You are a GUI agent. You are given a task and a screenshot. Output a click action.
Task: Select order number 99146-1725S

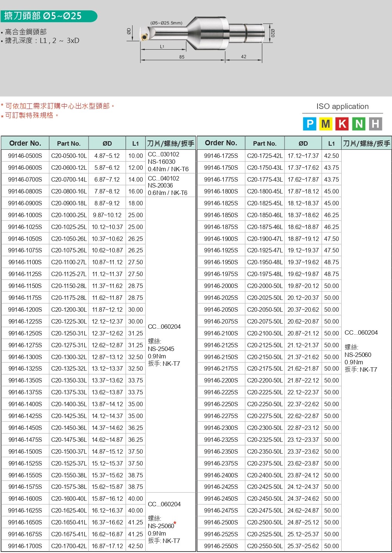(221, 156)
